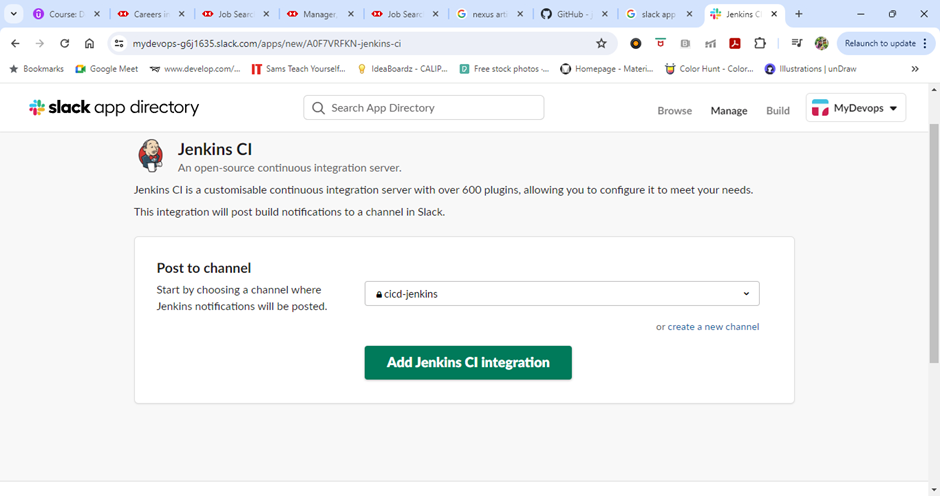Viewport: 940px width, 496px height.
Task: Switch to the GitHub browser tab
Action: click(575, 14)
